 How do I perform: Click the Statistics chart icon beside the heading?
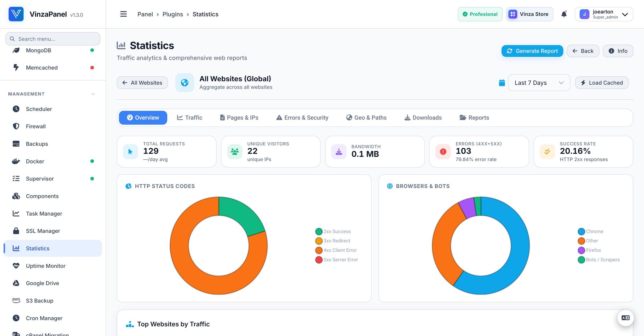point(121,45)
